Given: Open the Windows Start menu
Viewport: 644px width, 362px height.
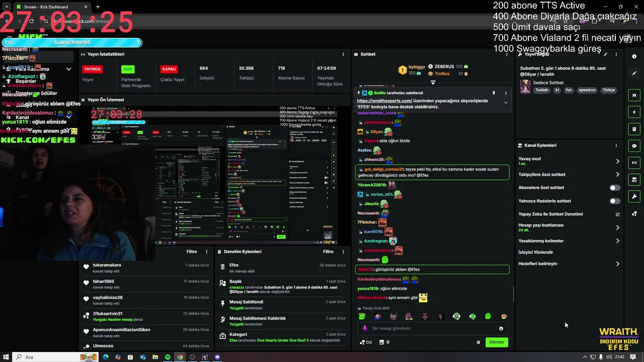Looking at the screenshot, I should 6,357.
